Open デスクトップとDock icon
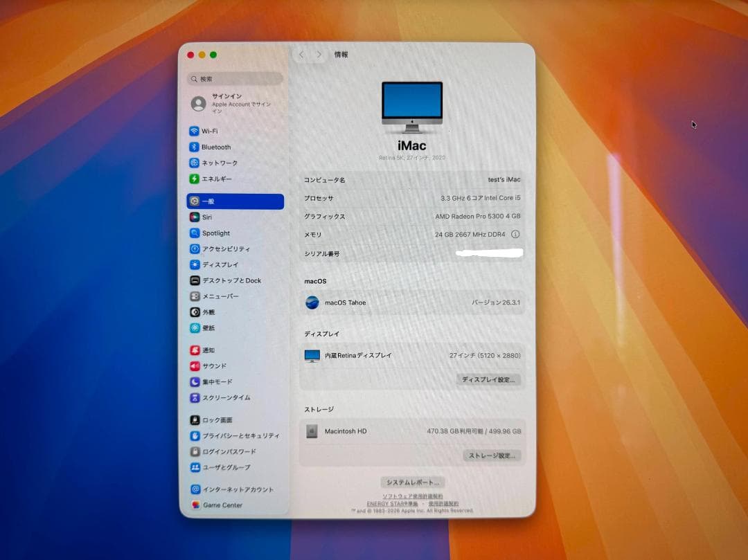The image size is (748, 560). (195, 280)
